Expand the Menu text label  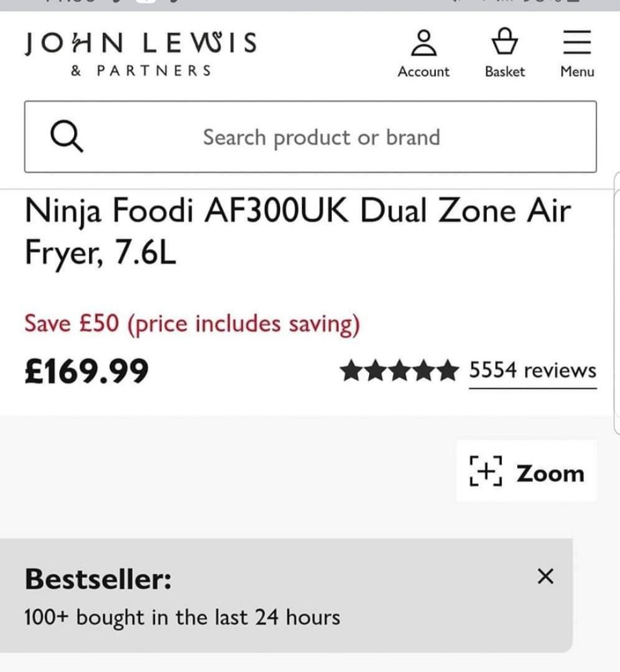pyautogui.click(x=577, y=72)
